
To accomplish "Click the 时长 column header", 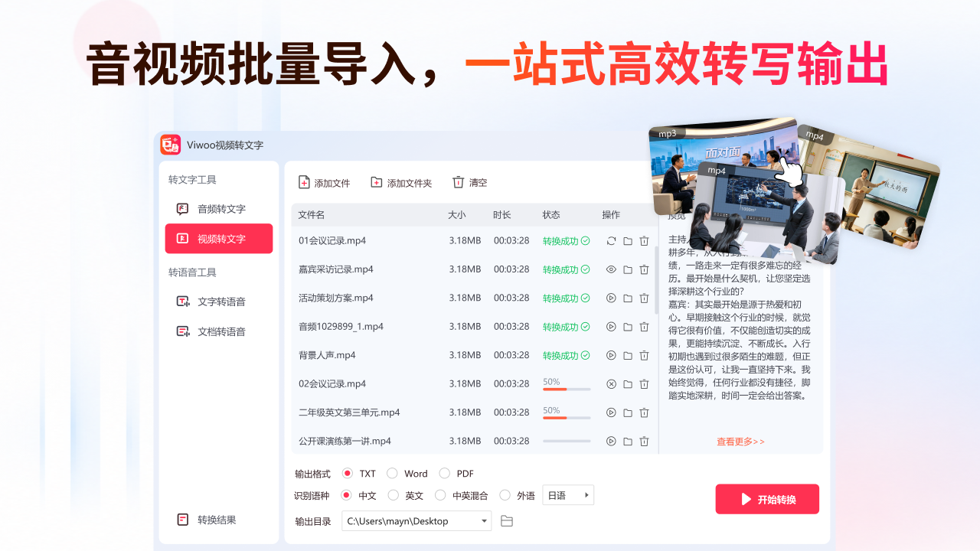I will point(502,215).
